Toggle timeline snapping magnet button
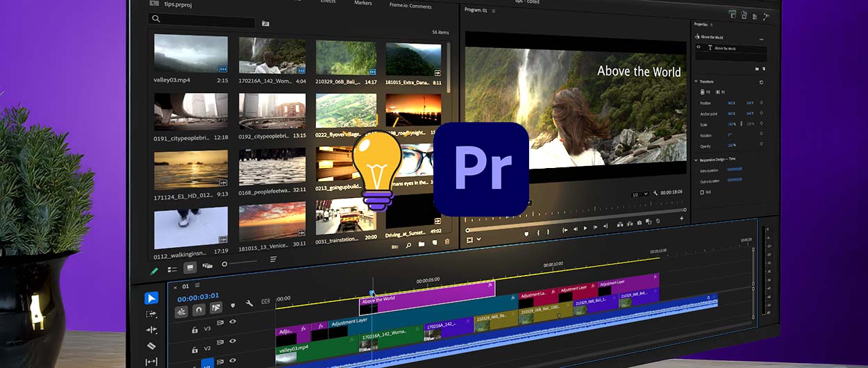Image resolution: width=868 pixels, height=368 pixels. coord(199,310)
